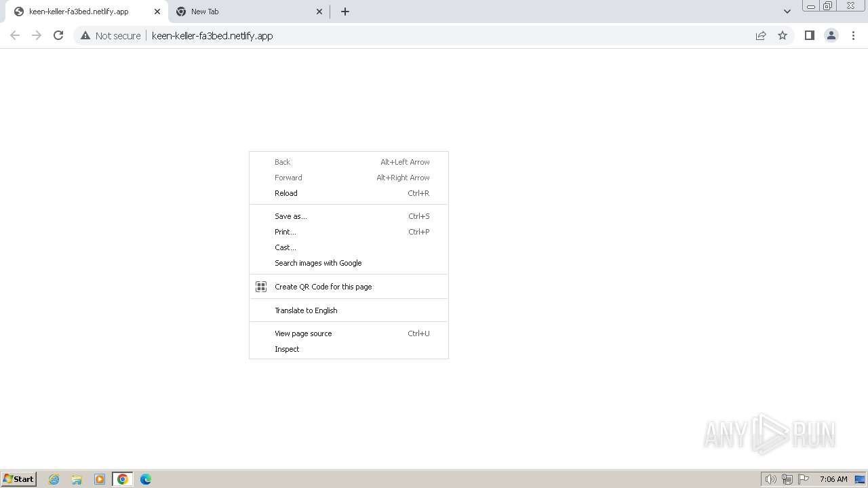This screenshot has width=868, height=488.
Task: Choose Create QR Code for this page
Action: pos(349,287)
